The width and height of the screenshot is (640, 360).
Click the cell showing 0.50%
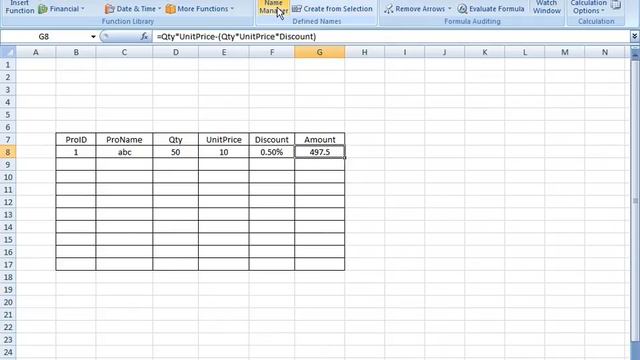pyautogui.click(x=272, y=152)
